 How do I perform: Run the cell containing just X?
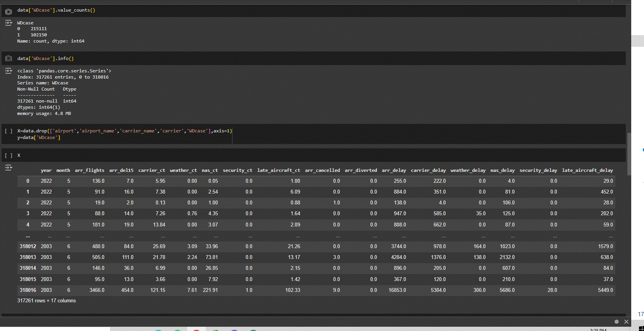click(x=9, y=155)
